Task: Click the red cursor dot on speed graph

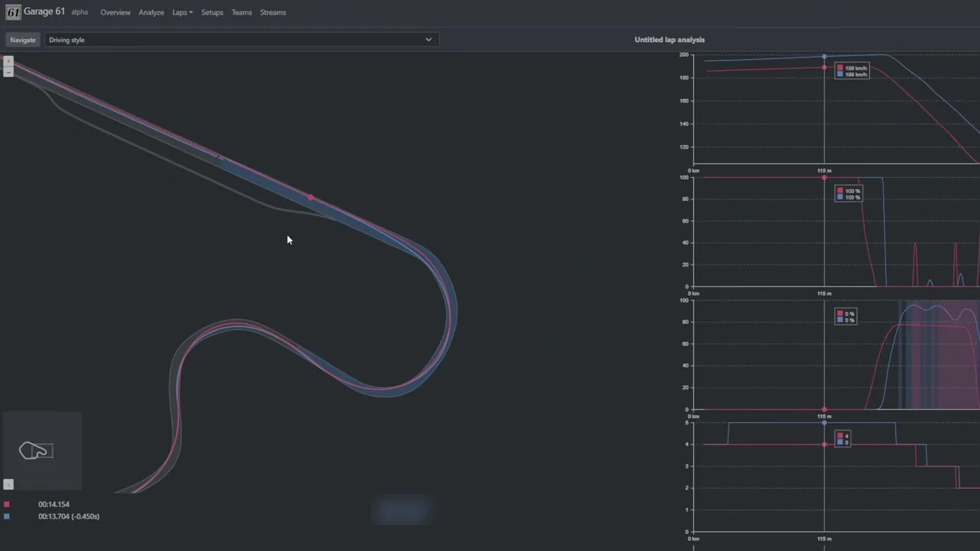Action: (x=824, y=68)
